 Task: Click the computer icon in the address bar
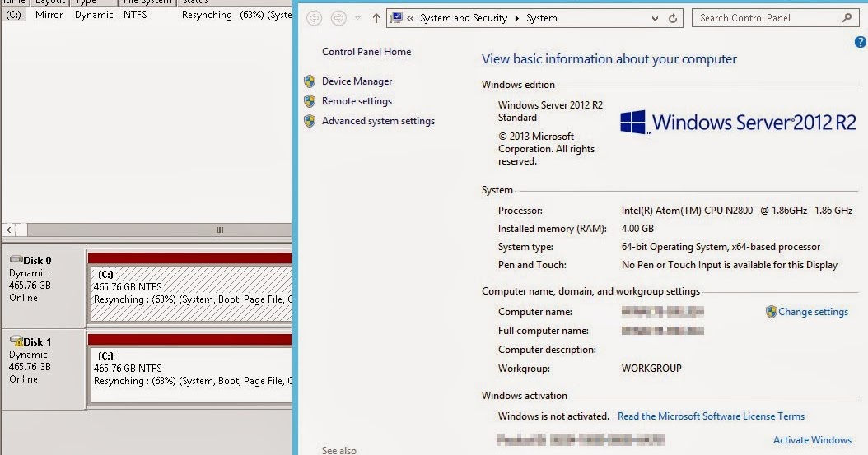pyautogui.click(x=396, y=18)
